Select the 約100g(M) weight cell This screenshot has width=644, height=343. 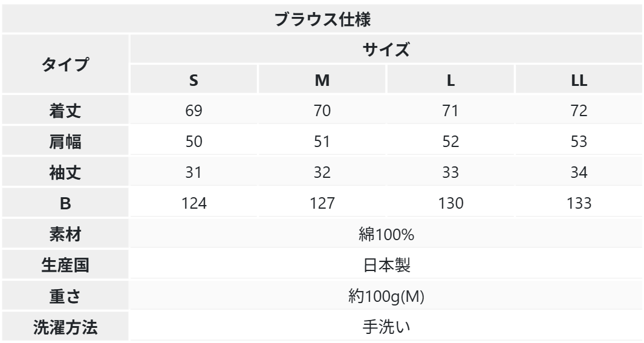click(386, 296)
